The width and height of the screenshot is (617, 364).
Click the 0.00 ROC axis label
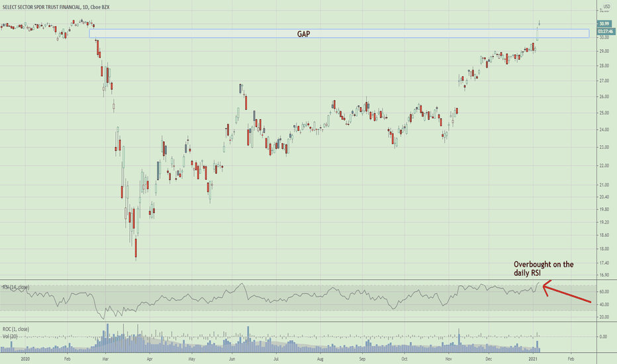(x=603, y=336)
